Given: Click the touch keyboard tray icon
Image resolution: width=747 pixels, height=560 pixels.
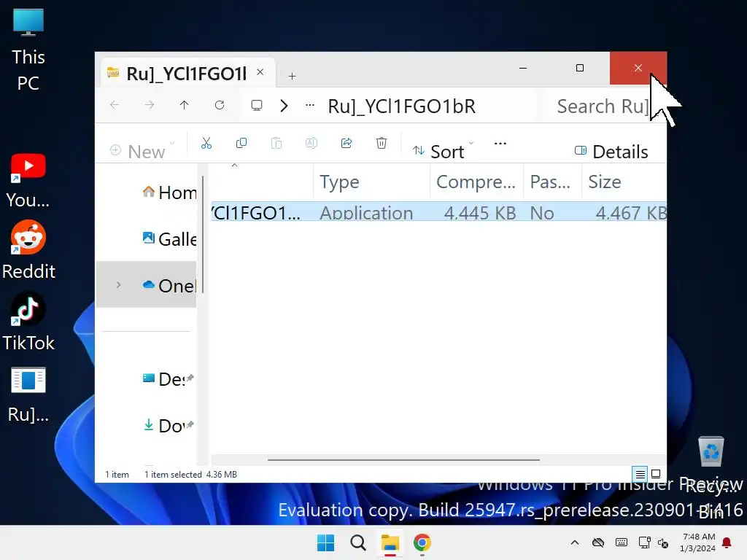Looking at the screenshot, I should 622,542.
